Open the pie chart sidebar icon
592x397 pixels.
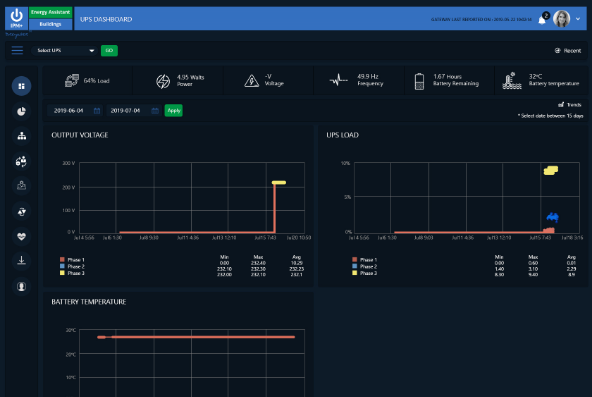coord(22,111)
